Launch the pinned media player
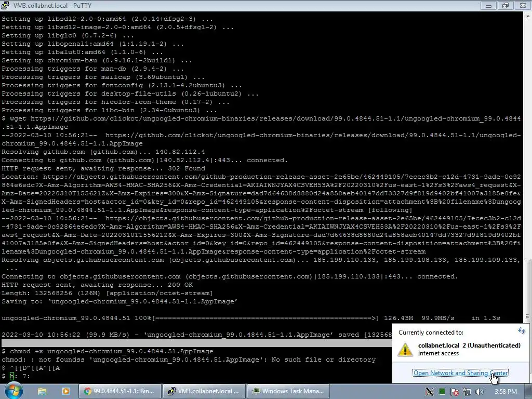 tap(66, 391)
